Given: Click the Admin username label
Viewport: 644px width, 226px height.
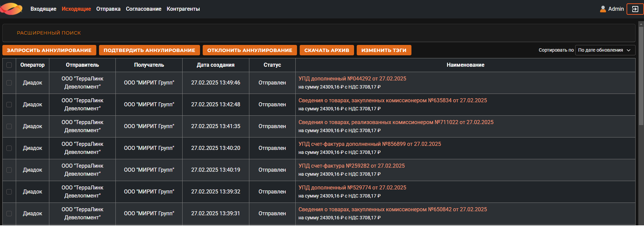Looking at the screenshot, I should coord(616,9).
